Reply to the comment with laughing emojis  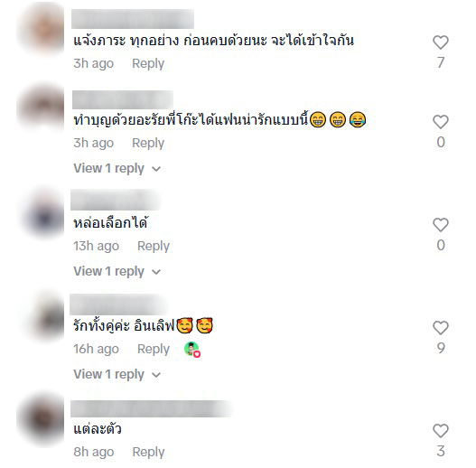pos(148,143)
